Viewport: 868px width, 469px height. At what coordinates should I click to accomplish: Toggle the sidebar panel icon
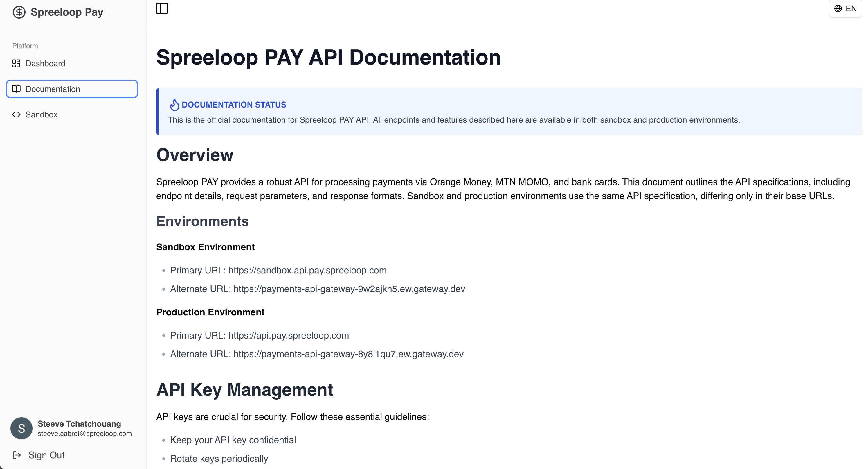point(162,8)
